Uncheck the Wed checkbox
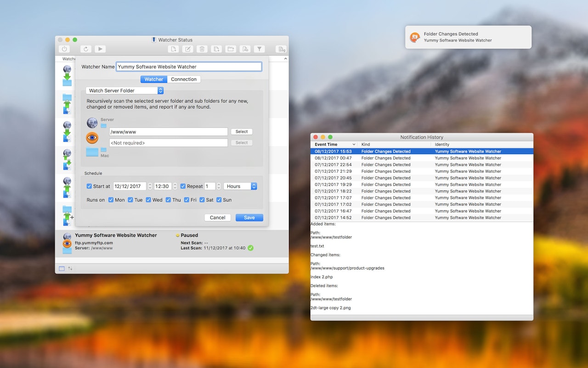The image size is (588, 368). tap(148, 200)
